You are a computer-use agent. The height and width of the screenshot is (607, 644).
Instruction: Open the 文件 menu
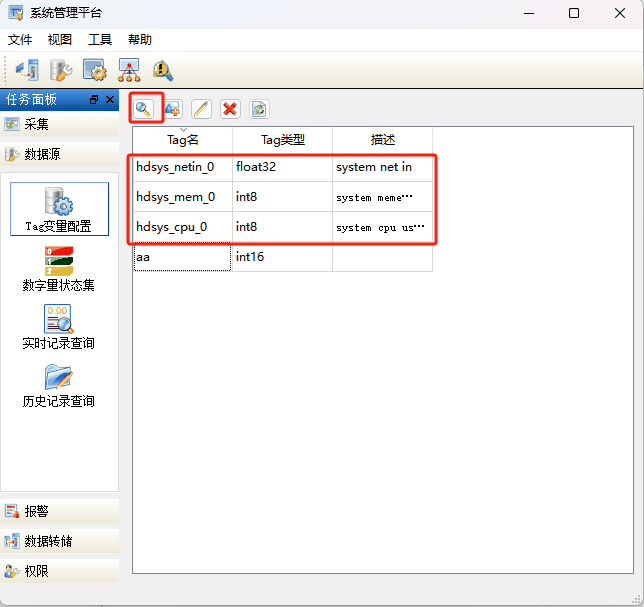click(20, 40)
